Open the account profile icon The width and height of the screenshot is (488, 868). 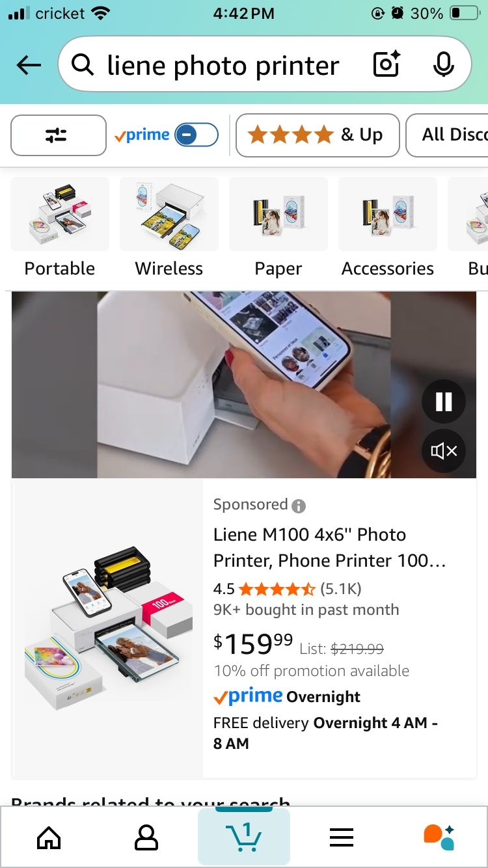146,838
